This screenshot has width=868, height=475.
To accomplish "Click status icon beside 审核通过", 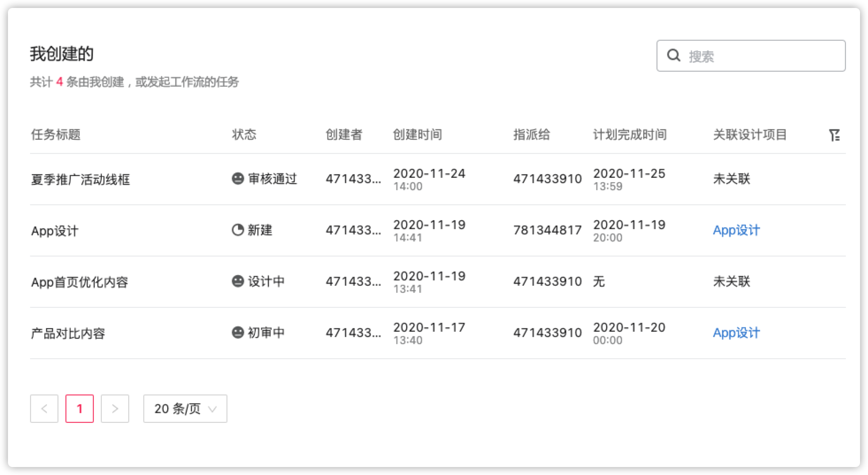I will point(238,179).
